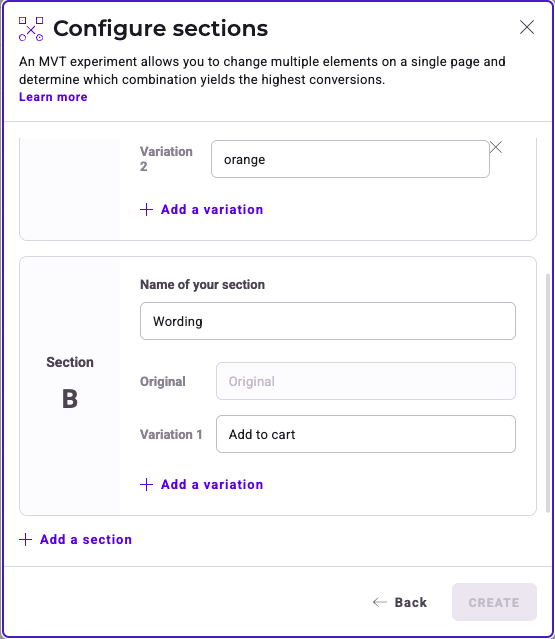
Task: Click the plus icon under the orange variation
Action: 146,209
